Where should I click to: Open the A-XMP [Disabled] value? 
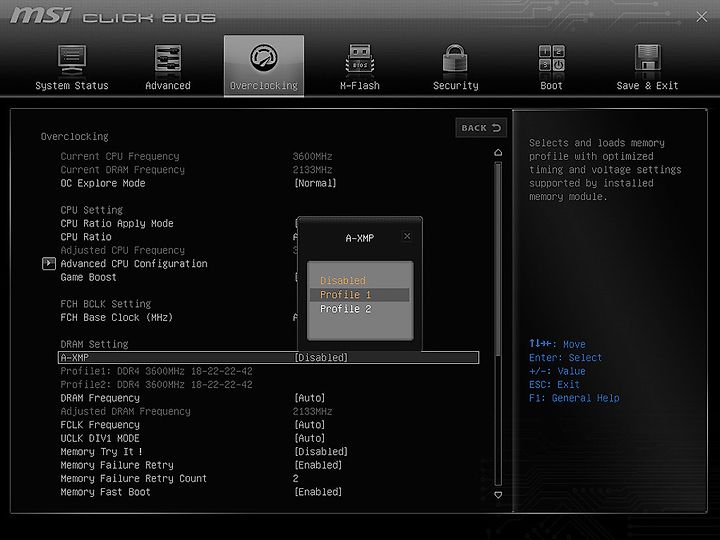tap(321, 358)
